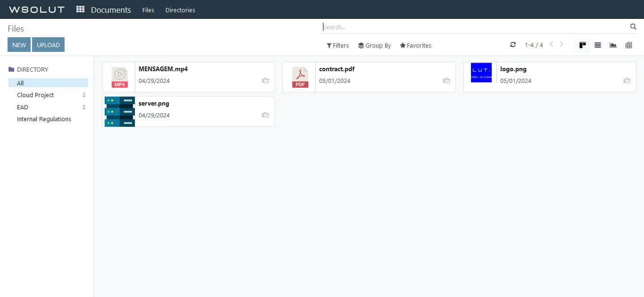Go to previous page of records

pos(551,45)
